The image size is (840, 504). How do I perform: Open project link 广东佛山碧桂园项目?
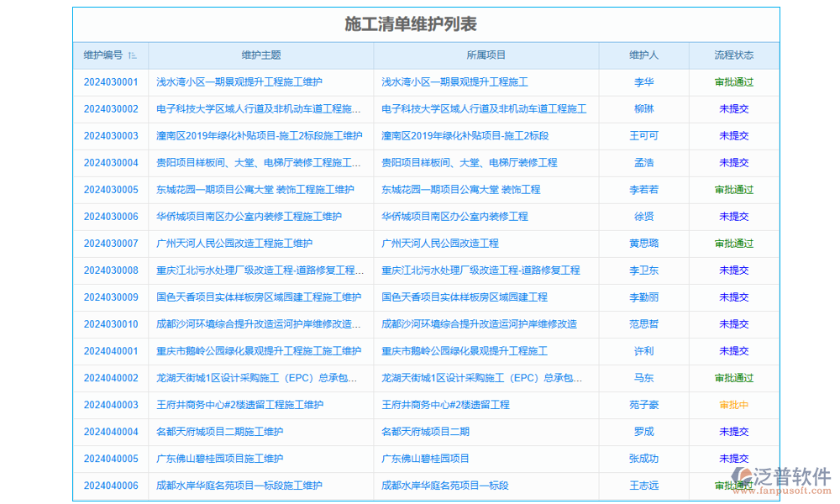pyautogui.click(x=426, y=459)
